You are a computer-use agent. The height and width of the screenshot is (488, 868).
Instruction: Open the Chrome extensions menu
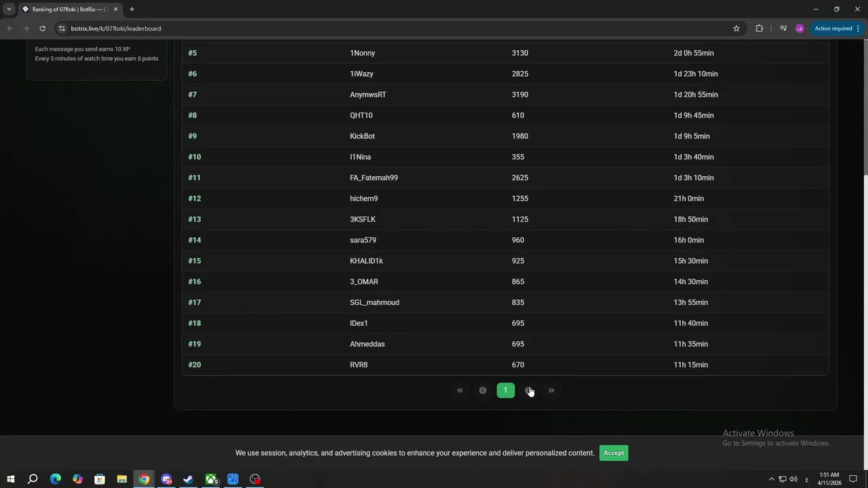759,28
